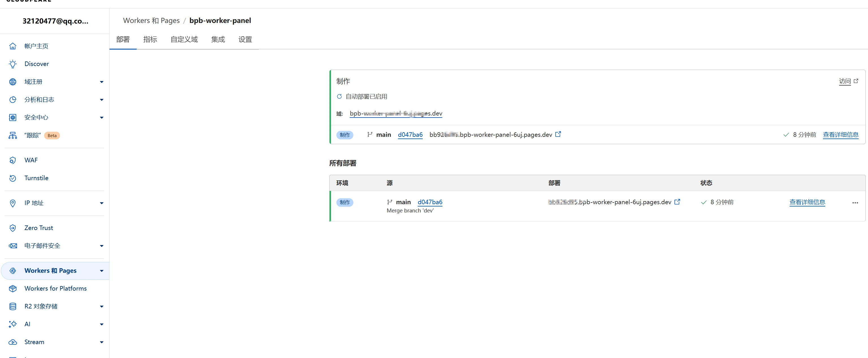
Task: Open Discover in the sidebar
Action: (x=36, y=64)
